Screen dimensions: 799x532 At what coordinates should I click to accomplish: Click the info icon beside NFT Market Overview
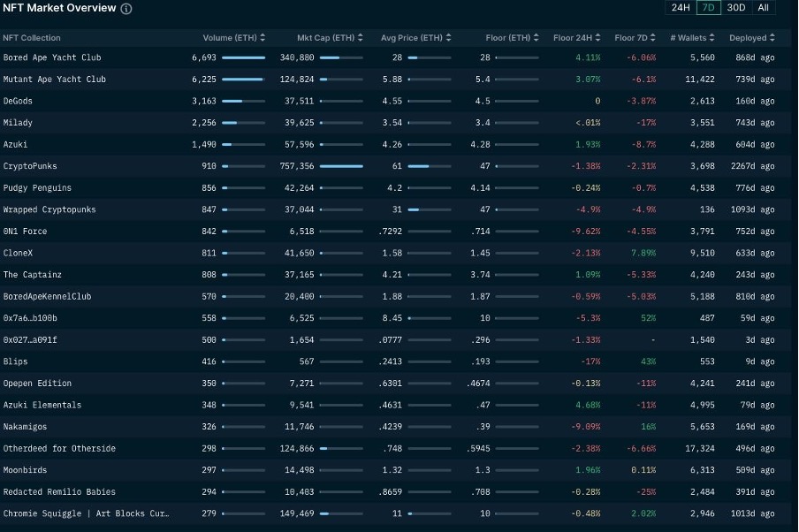pos(126,9)
